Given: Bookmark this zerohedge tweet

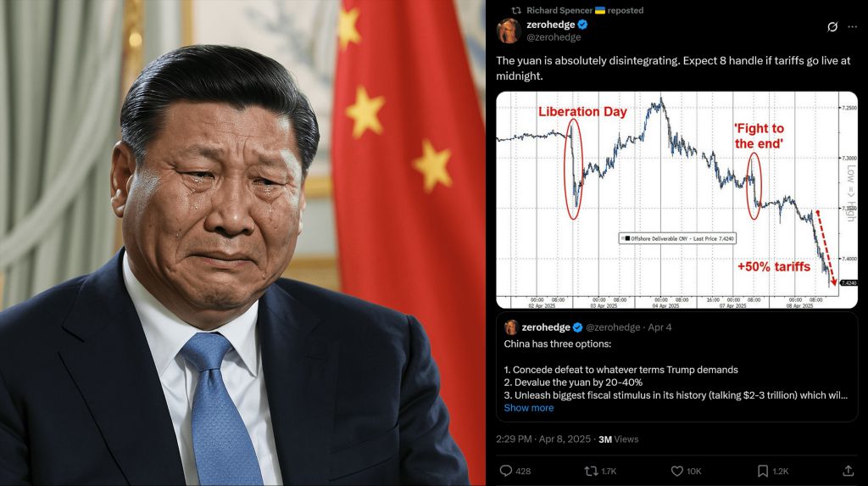Looking at the screenshot, I should point(762,471).
